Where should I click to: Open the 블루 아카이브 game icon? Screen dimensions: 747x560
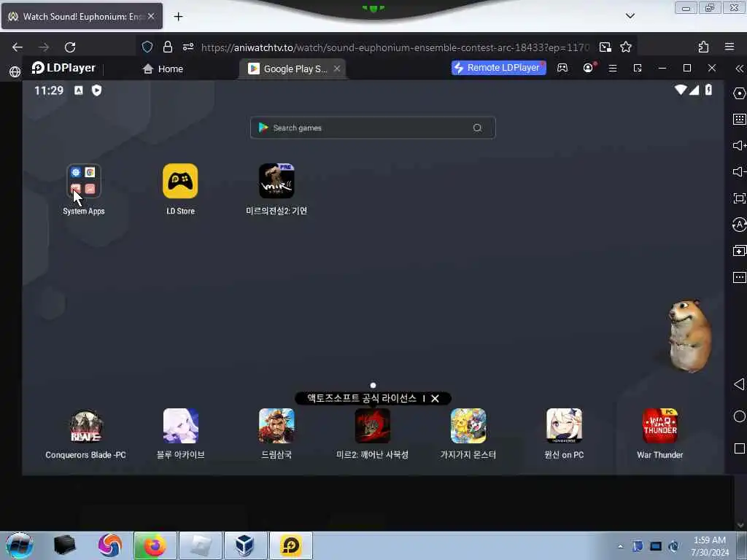coord(181,426)
